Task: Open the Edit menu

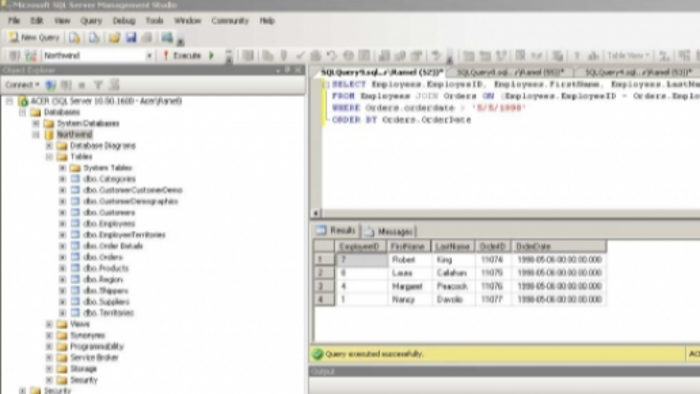Action: [37, 21]
